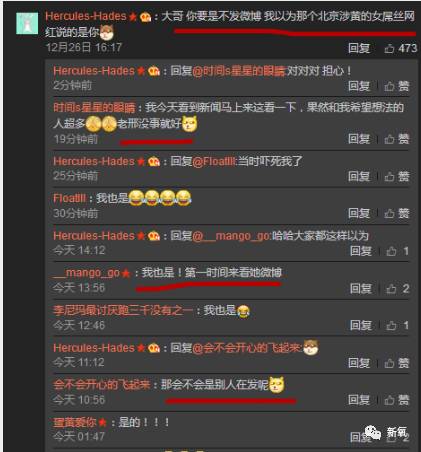This screenshot has height=452, width=421.
Task: Open the Hercules-Hades profile name in top comment
Action: (x=86, y=16)
